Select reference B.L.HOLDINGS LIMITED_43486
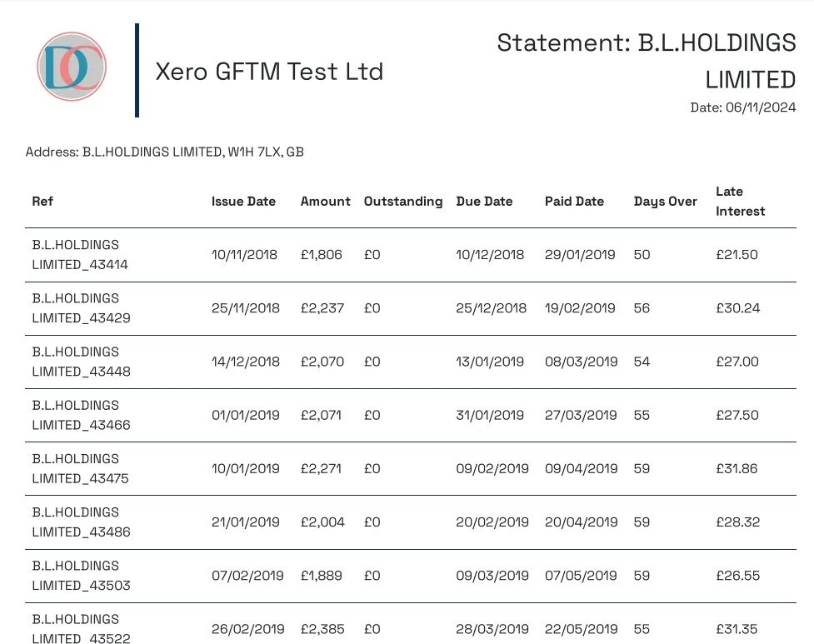 click(81, 522)
